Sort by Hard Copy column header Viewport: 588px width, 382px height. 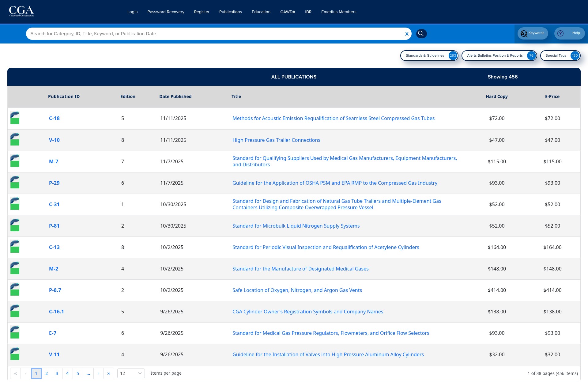click(496, 96)
